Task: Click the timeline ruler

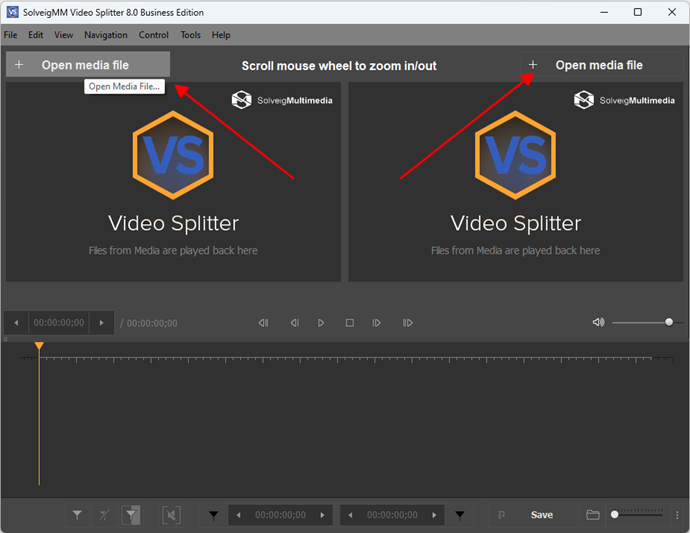Action: pyautogui.click(x=347, y=360)
